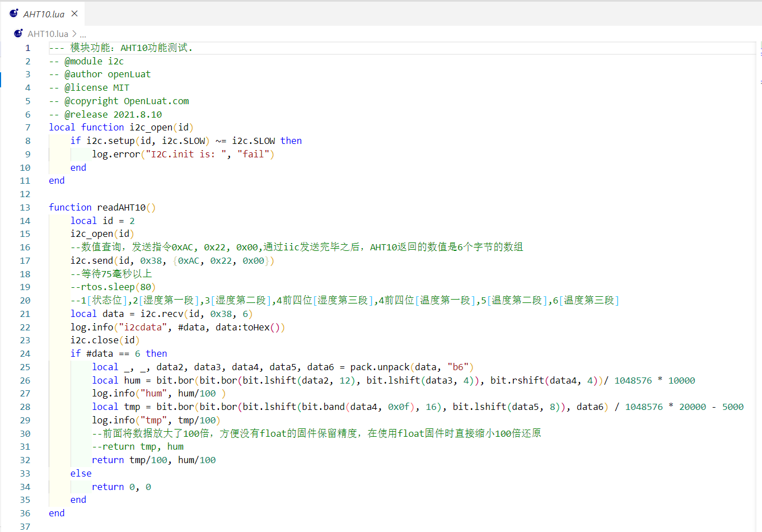Screen dimensions: 762x532
Task: Click 'if #data == 6 then' line
Action: (119, 354)
